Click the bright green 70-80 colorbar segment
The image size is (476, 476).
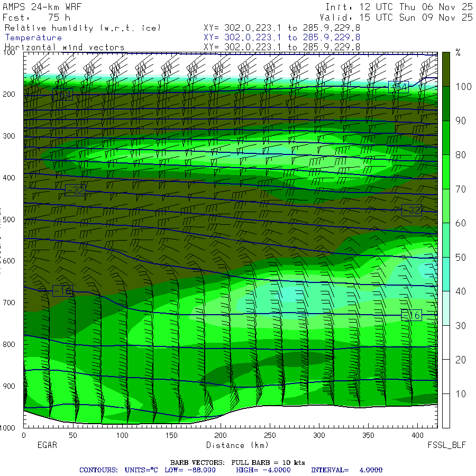click(446, 172)
